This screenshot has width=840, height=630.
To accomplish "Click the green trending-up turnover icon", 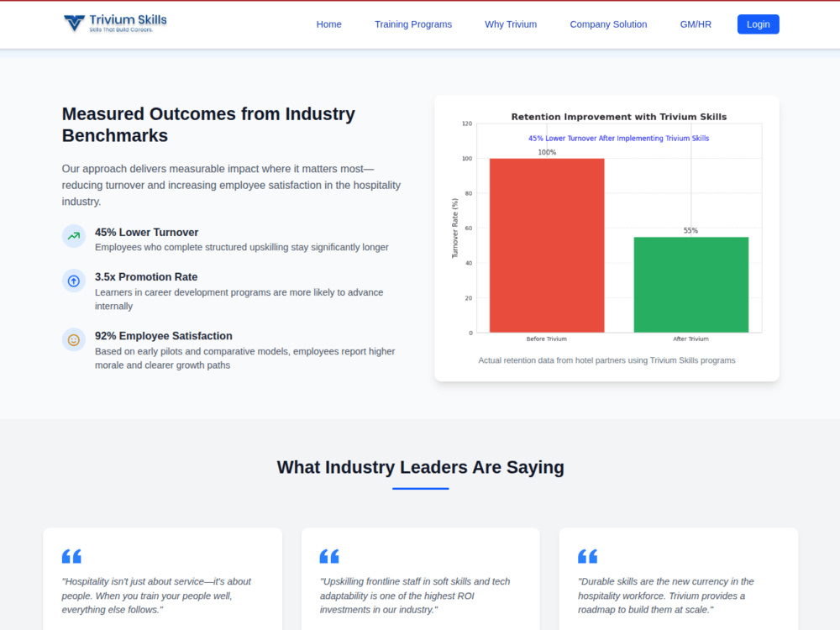I will (74, 236).
